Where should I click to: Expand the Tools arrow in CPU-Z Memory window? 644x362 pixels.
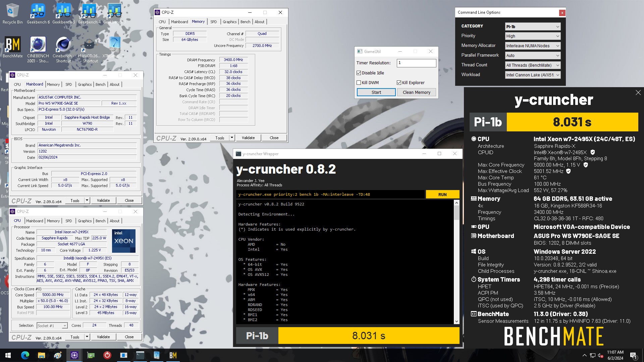click(232, 138)
